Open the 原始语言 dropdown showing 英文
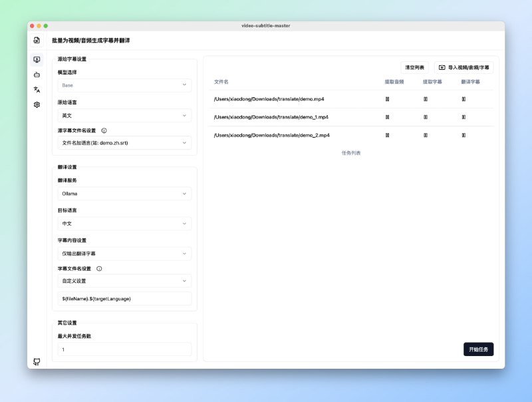Viewport: 532px width, 402px height. [x=124, y=115]
